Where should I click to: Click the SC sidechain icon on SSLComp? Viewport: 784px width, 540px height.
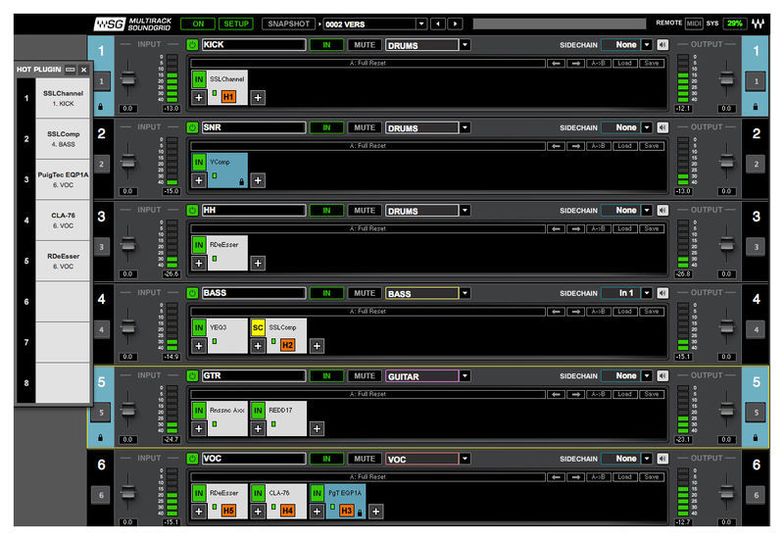257,327
